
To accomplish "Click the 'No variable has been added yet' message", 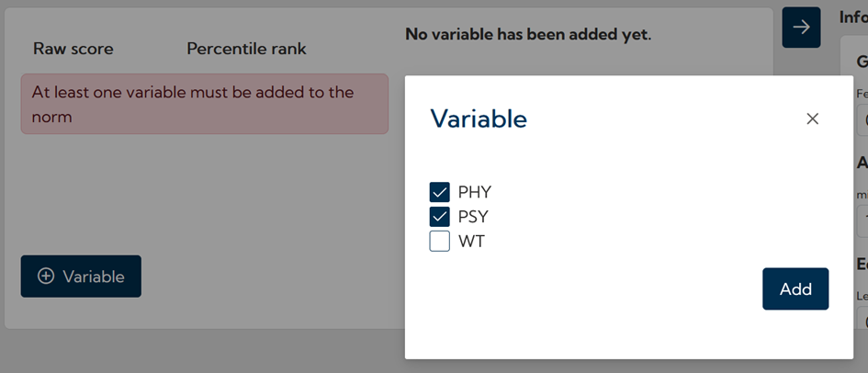I will click(x=527, y=35).
